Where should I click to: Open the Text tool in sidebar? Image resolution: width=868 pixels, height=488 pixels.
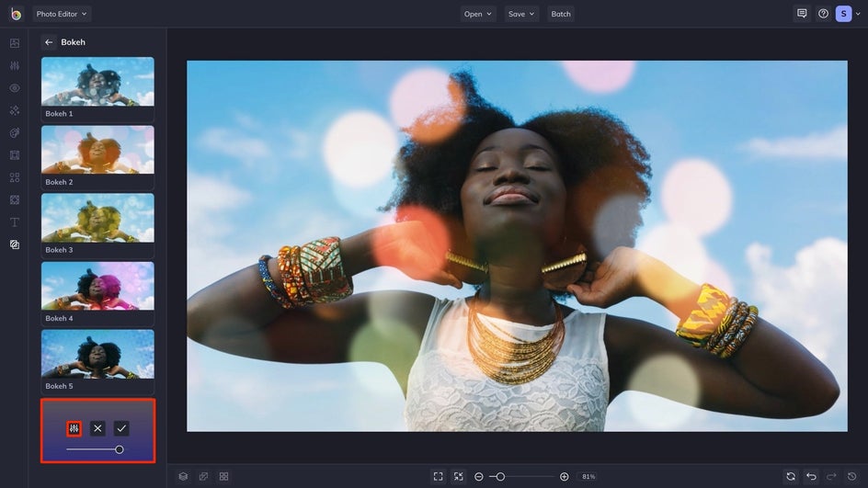[x=14, y=222]
